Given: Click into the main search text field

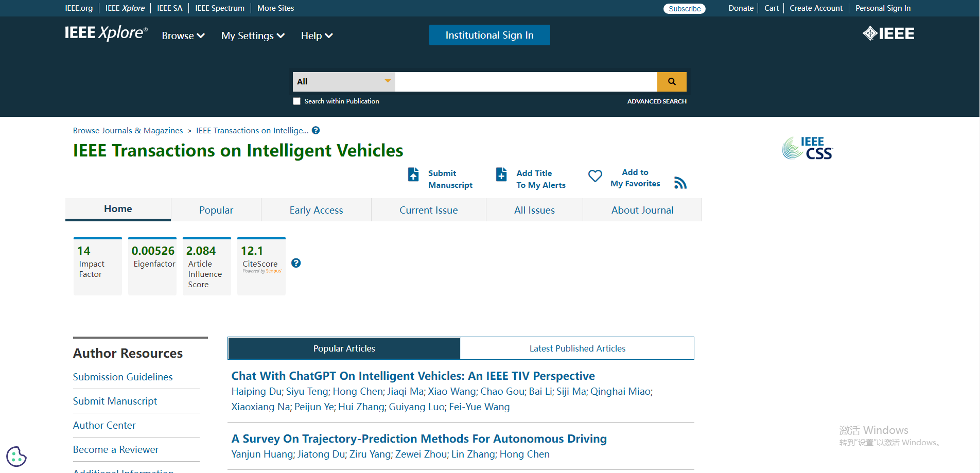Looking at the screenshot, I should click(526, 81).
